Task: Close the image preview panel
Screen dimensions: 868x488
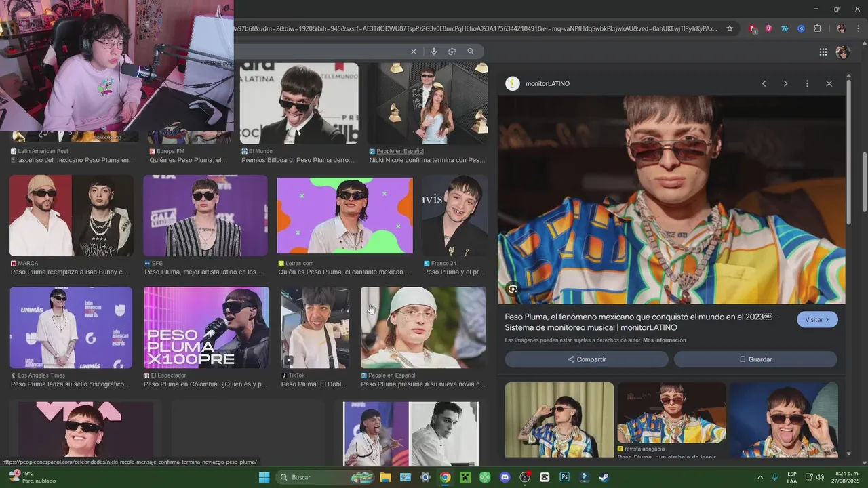Action: (x=829, y=83)
